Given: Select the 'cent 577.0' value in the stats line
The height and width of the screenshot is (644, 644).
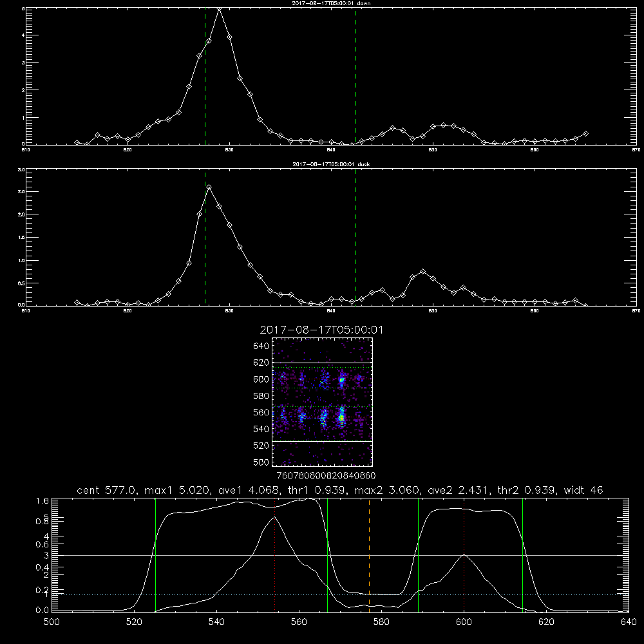Looking at the screenshot, I should point(107,490).
